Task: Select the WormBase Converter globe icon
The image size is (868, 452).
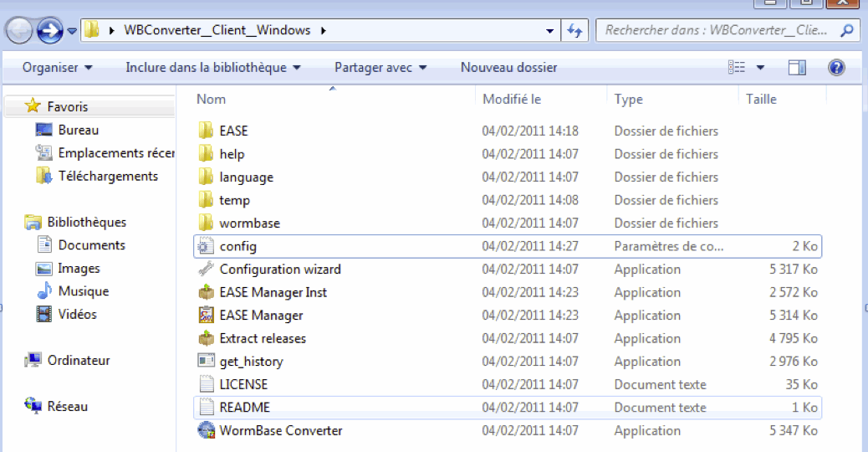Action: (x=206, y=430)
